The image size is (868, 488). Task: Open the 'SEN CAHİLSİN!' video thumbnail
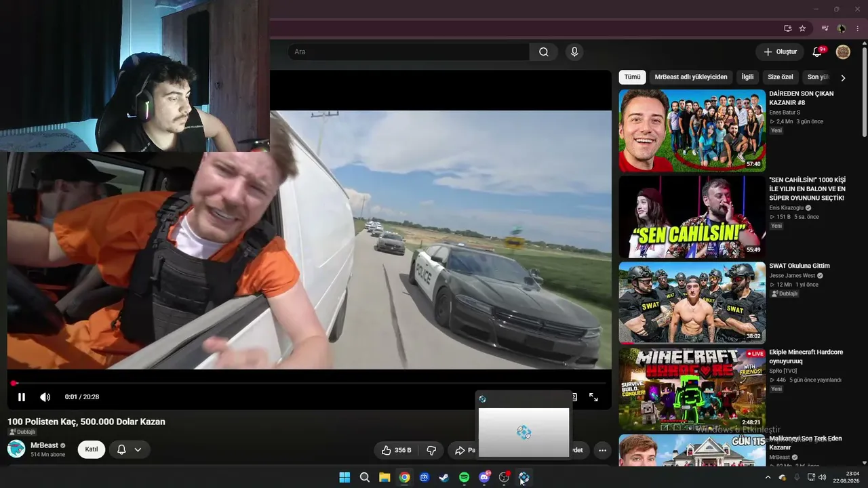[692, 217]
